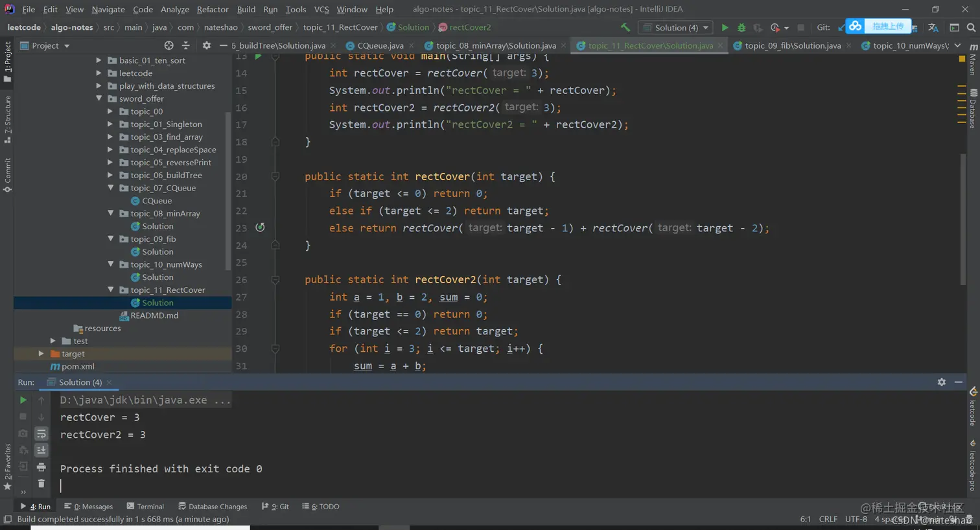This screenshot has width=980, height=530.
Task: Collapse all in the Project panel
Action: [x=186, y=45]
